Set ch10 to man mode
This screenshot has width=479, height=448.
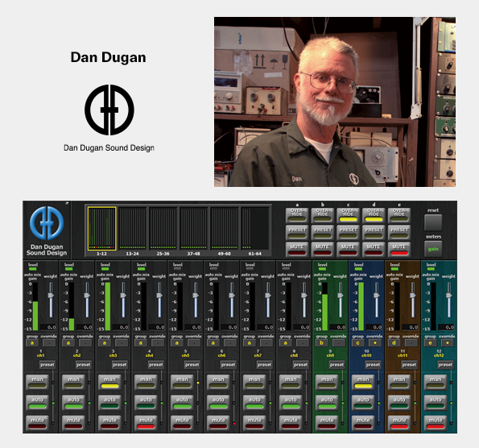click(x=363, y=382)
